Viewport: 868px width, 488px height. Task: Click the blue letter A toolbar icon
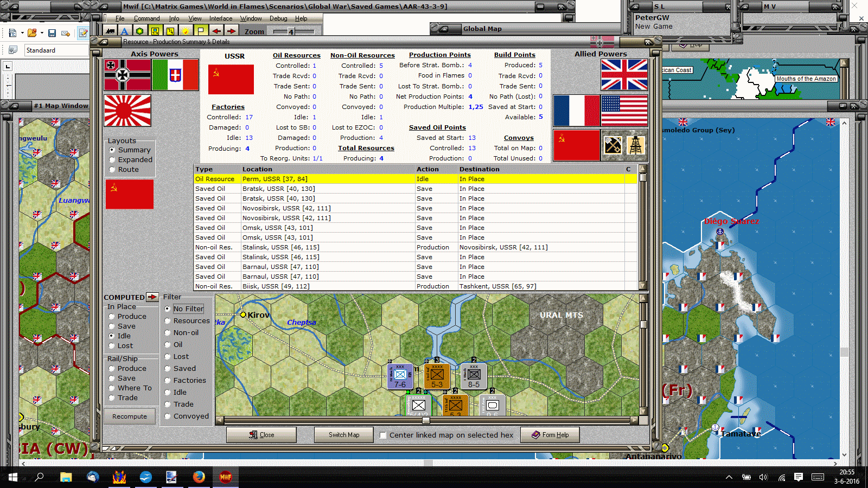point(125,31)
